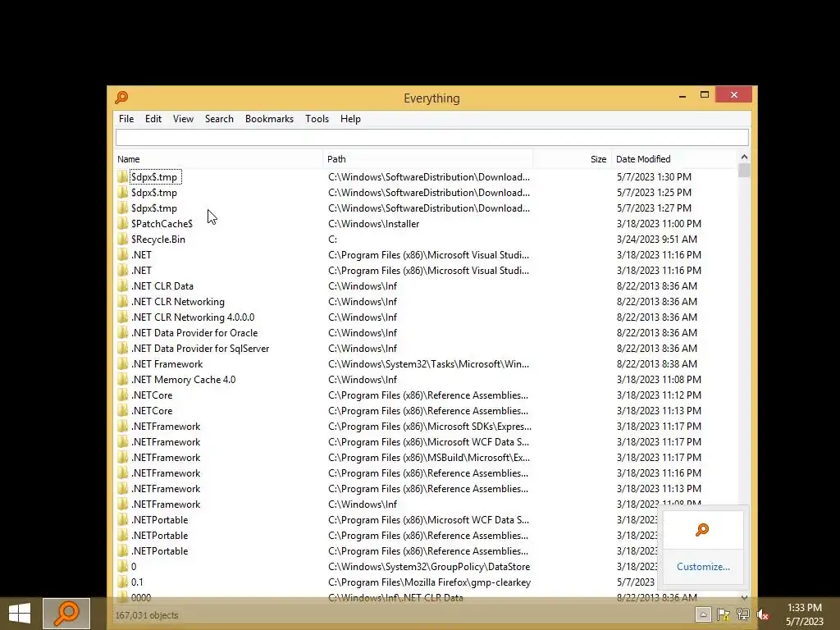Viewport: 840px width, 630px height.
Task: Click the Customize... link in tray popup
Action: point(703,567)
